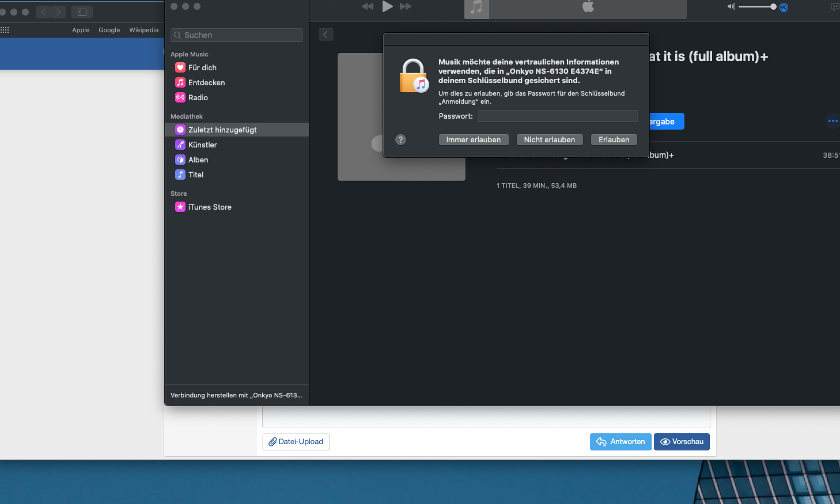Click the "(full album)+" album title

(729, 56)
